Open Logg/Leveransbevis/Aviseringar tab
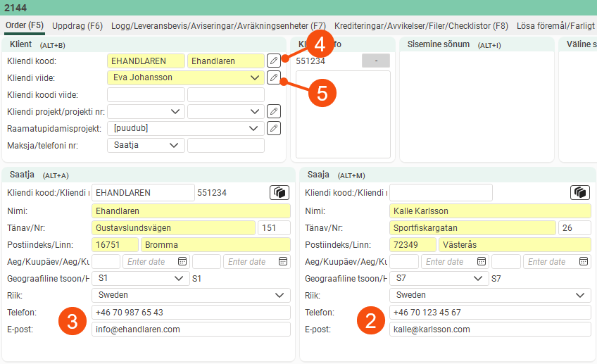The image size is (597, 364). (x=218, y=26)
